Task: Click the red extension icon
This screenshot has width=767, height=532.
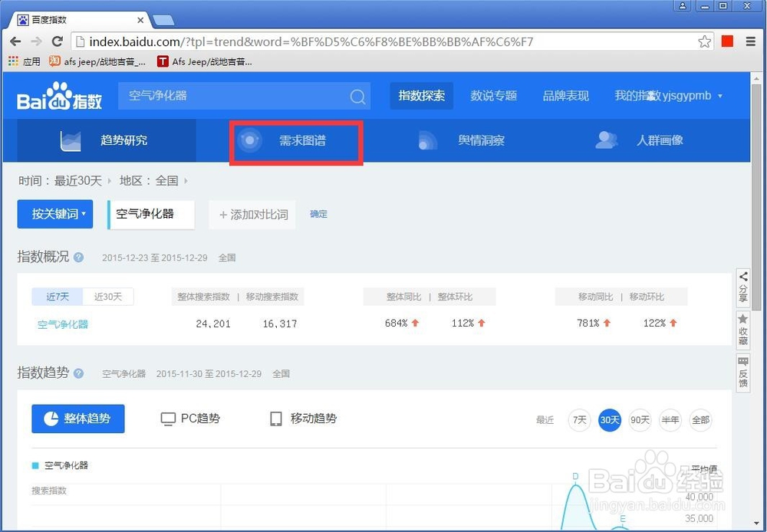Action: 727,41
